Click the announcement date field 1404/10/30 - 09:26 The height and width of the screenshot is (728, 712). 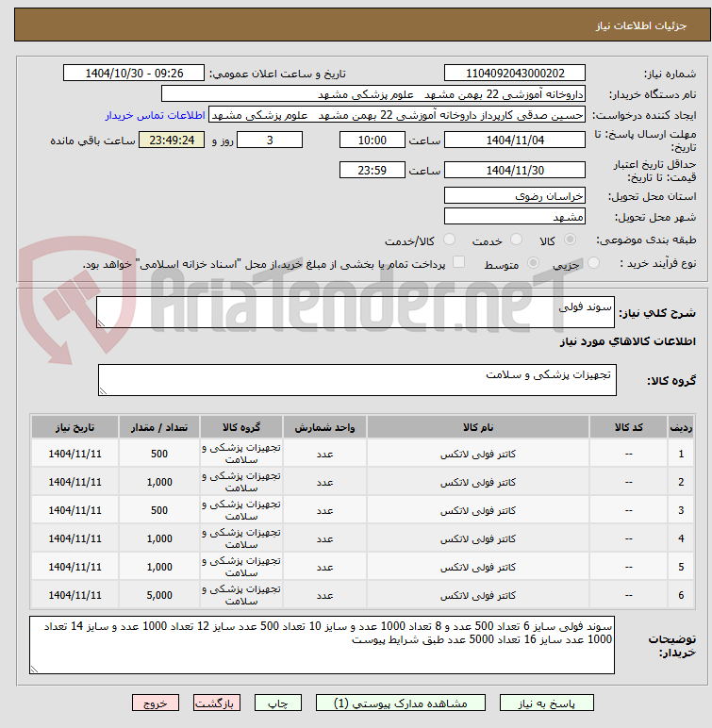pyautogui.click(x=134, y=73)
